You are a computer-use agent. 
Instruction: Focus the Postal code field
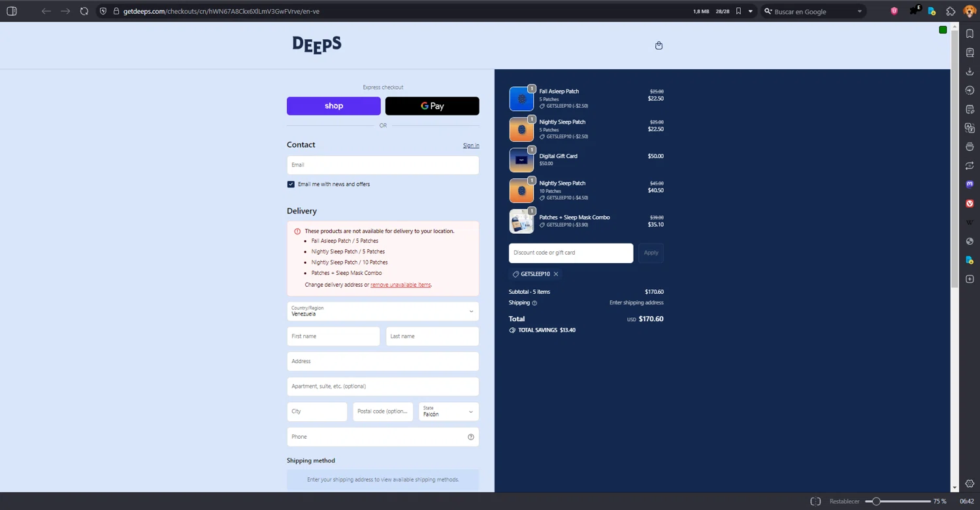383,411
